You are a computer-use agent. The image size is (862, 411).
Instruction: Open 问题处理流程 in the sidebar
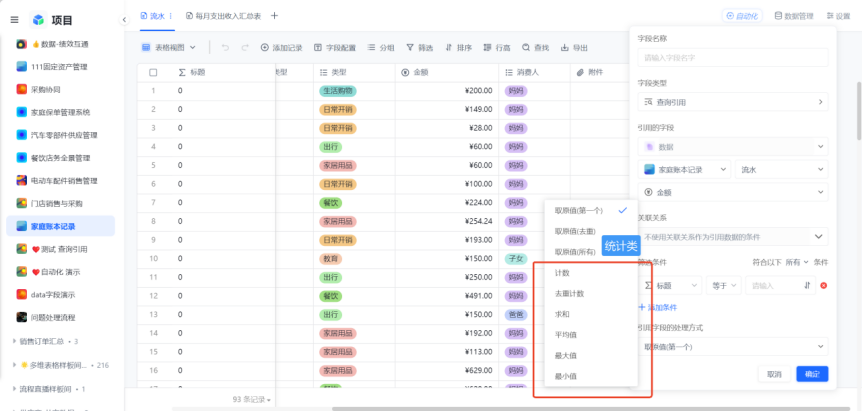pyautogui.click(x=53, y=317)
